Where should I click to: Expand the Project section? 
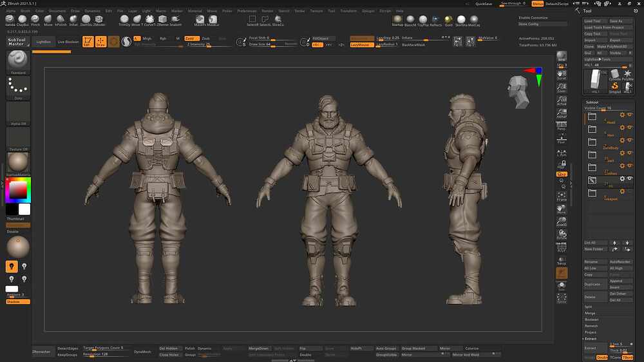[590, 332]
